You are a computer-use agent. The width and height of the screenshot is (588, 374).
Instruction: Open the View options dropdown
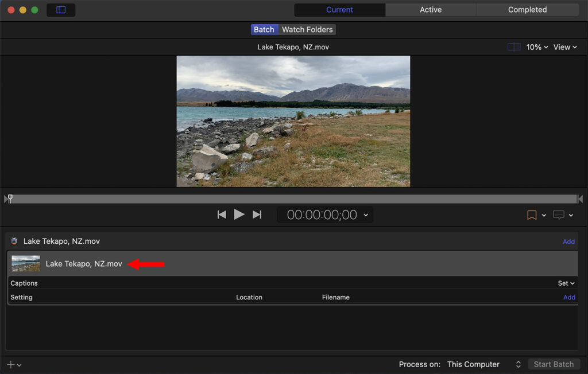point(564,46)
